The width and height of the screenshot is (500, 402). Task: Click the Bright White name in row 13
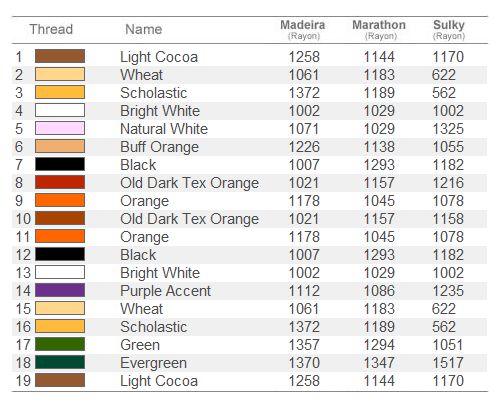160,273
